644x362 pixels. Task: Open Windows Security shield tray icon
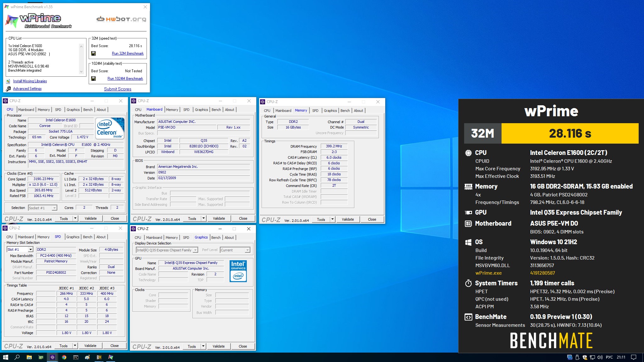(585, 357)
